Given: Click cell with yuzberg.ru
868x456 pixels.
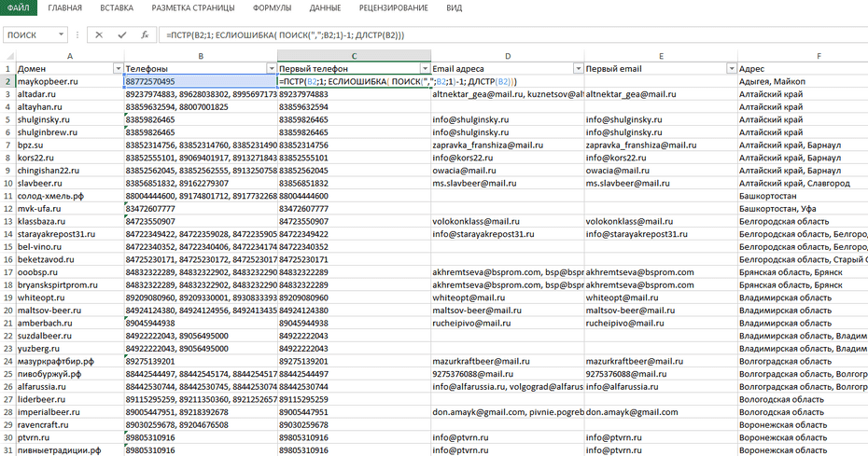Looking at the screenshot, I should 70,349.
